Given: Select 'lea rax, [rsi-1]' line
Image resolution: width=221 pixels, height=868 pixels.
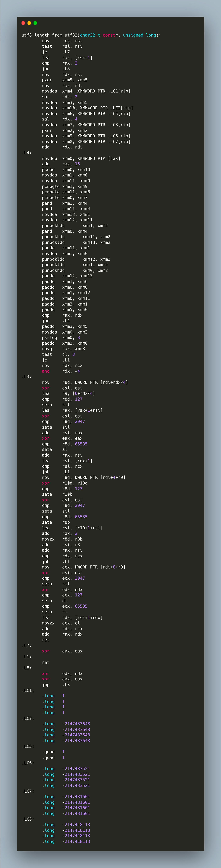Looking at the screenshot, I should 67,58.
